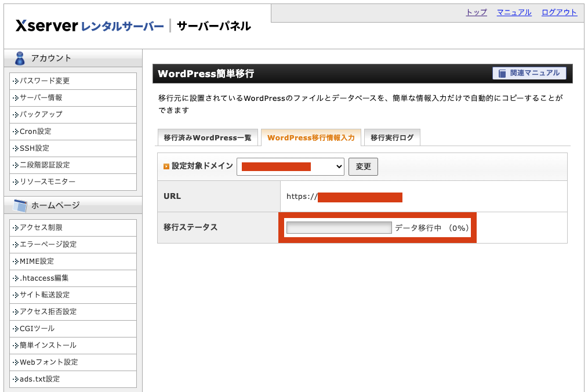Image resolution: width=588 pixels, height=392 pixels.
Task: Open バックアップ in the sidebar
Action: tap(73, 114)
